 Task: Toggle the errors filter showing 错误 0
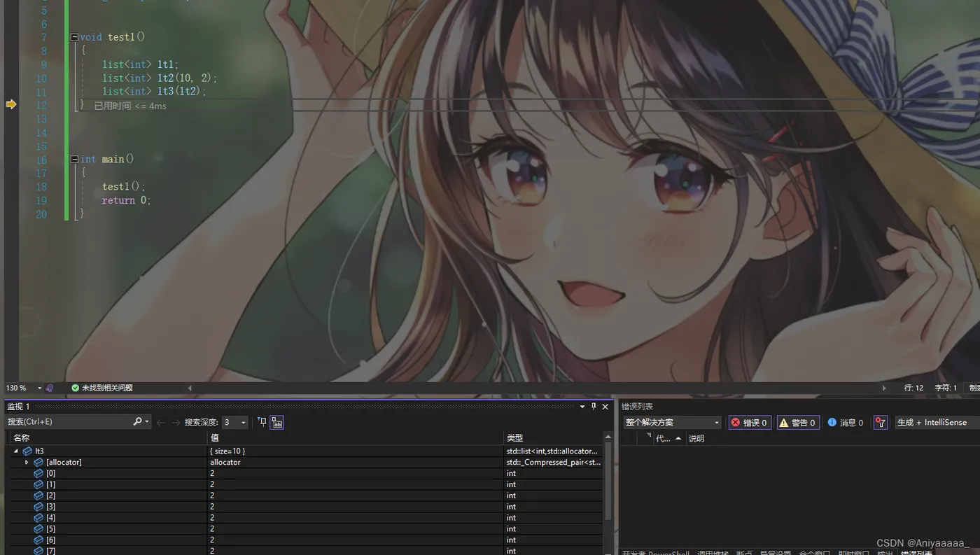pyautogui.click(x=749, y=423)
